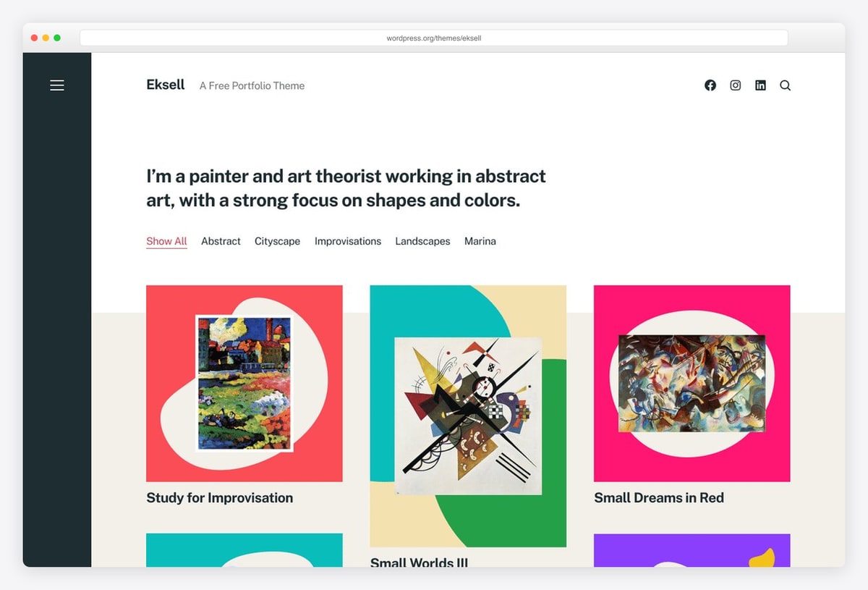868x590 pixels.
Task: Open the site search magnifier icon
Action: pos(786,85)
